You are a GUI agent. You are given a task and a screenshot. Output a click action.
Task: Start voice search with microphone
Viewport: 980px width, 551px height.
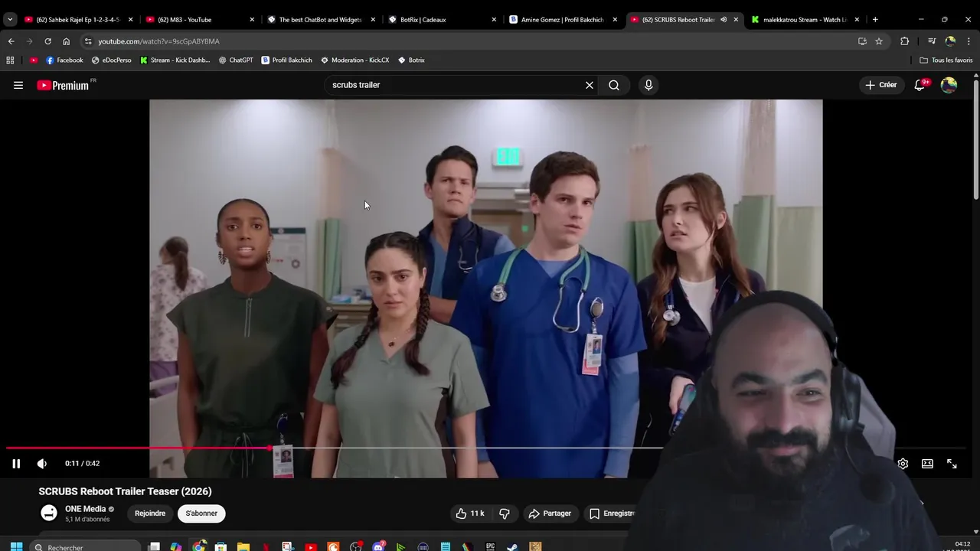coord(648,85)
